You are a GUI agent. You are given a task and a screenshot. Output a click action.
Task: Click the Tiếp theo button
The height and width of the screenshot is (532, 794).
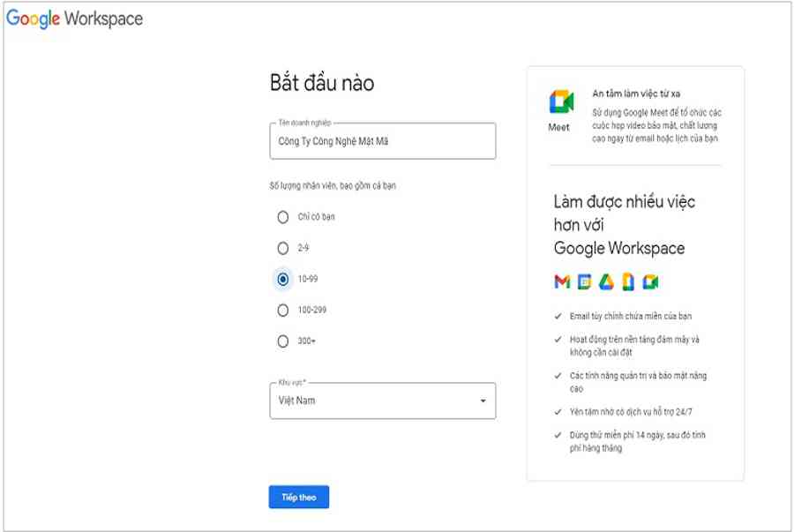pyautogui.click(x=299, y=497)
